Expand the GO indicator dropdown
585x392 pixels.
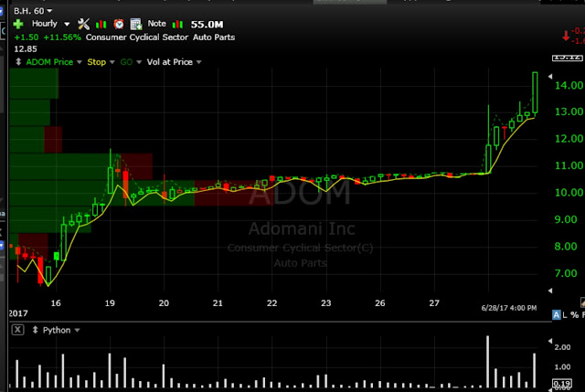(139, 62)
